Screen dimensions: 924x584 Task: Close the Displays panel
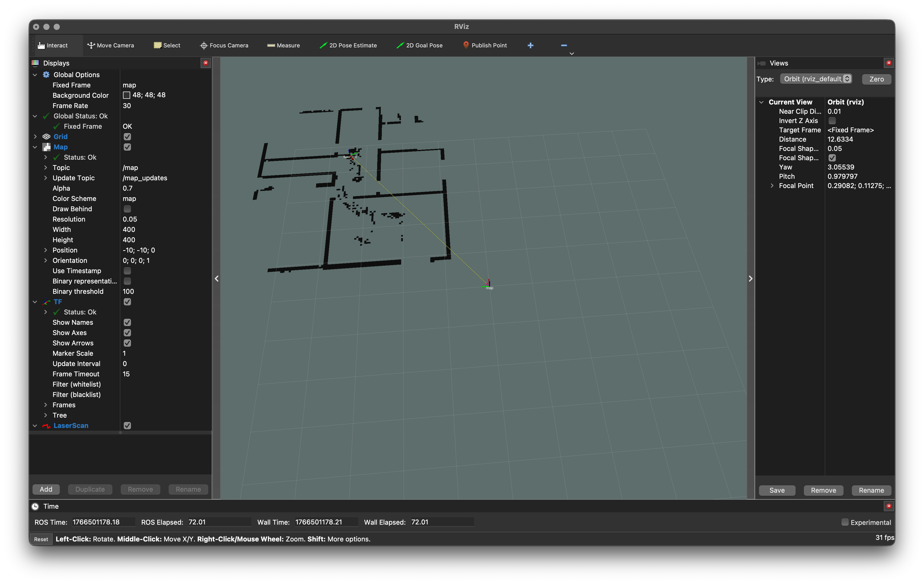click(206, 63)
